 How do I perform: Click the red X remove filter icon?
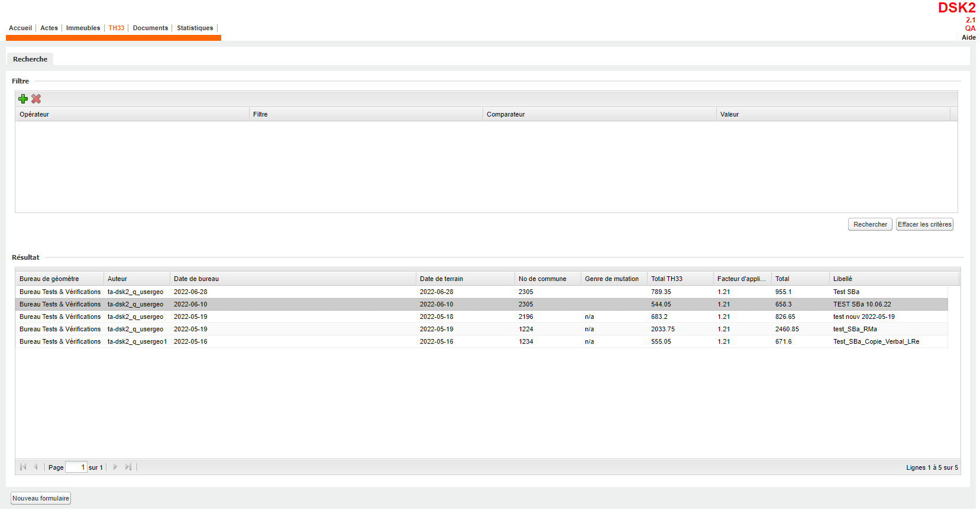pyautogui.click(x=36, y=99)
